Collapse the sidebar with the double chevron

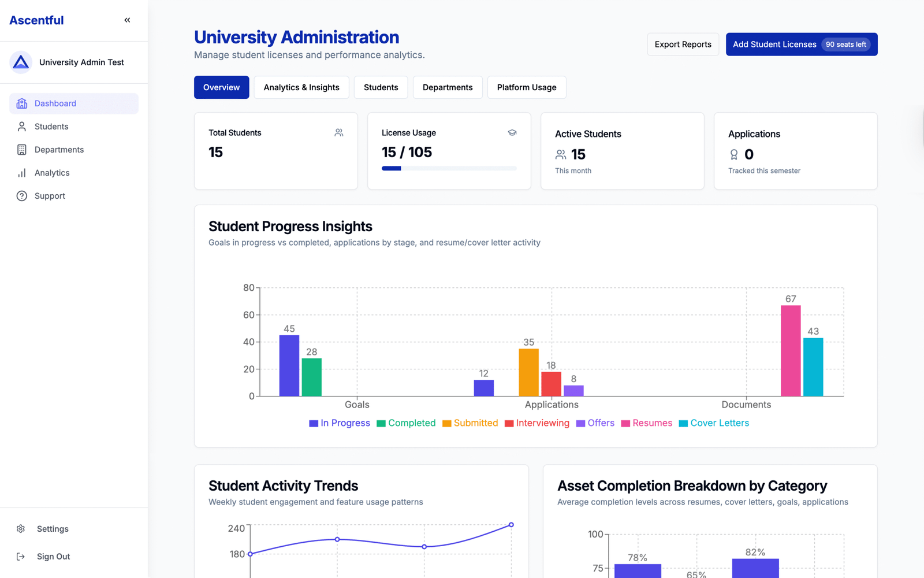(x=127, y=20)
